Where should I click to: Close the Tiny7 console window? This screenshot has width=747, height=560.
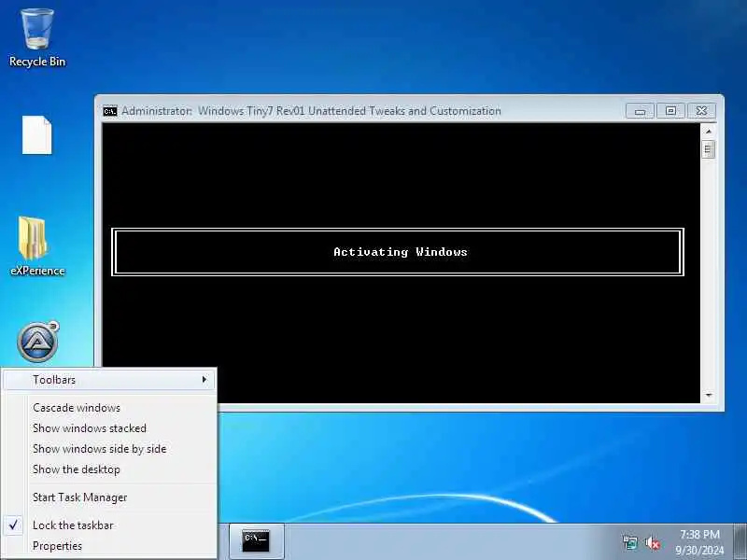[x=701, y=111]
